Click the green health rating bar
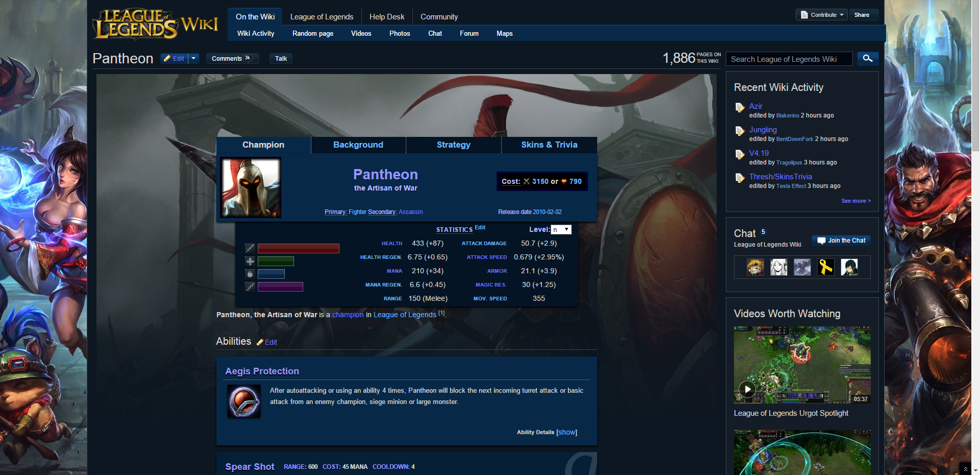Image resolution: width=980 pixels, height=475 pixels. pos(276,262)
